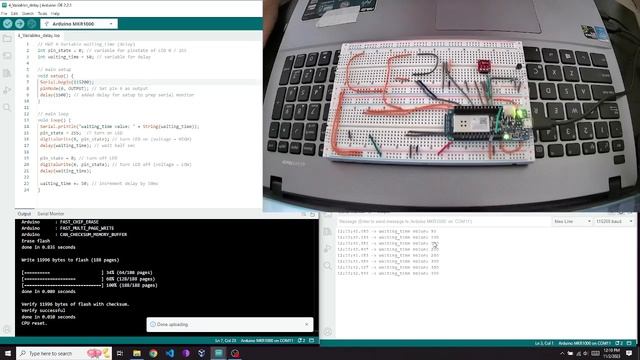This screenshot has height=360, width=640.
Task: Open the Tools menu
Action: coord(42,13)
